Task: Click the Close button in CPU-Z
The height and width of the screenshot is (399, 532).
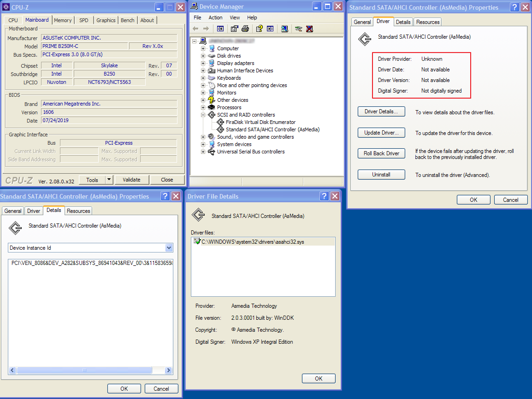Action: (x=167, y=180)
